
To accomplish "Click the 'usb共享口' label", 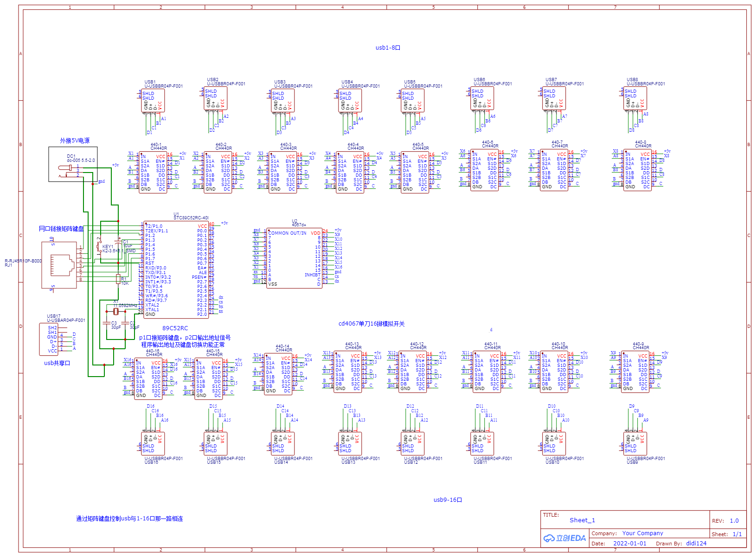I will tap(57, 363).
